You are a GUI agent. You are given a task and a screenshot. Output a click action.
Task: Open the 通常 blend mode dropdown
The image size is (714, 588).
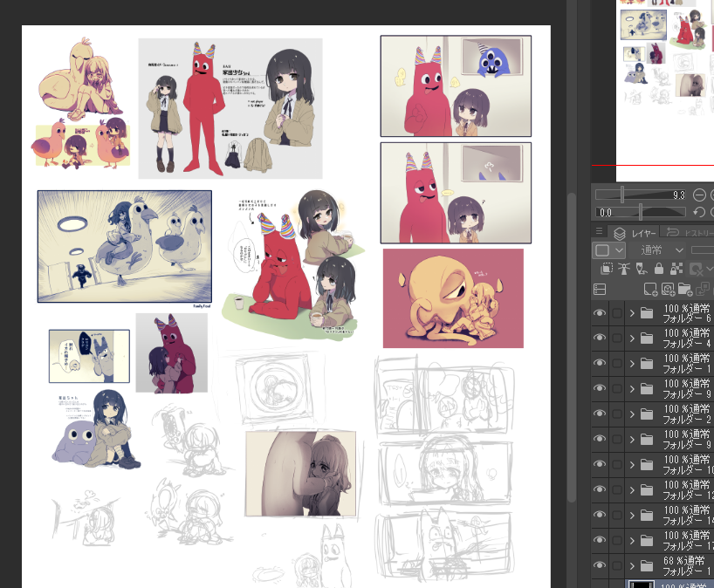click(x=656, y=250)
